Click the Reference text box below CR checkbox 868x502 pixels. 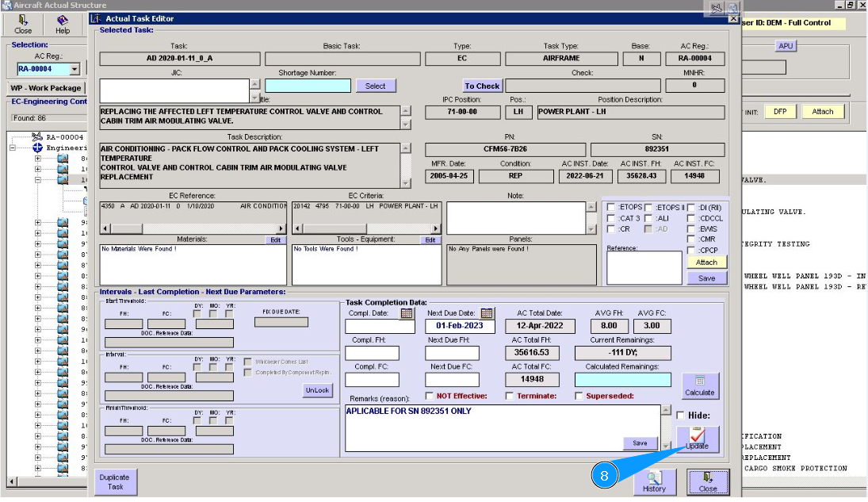tap(644, 268)
